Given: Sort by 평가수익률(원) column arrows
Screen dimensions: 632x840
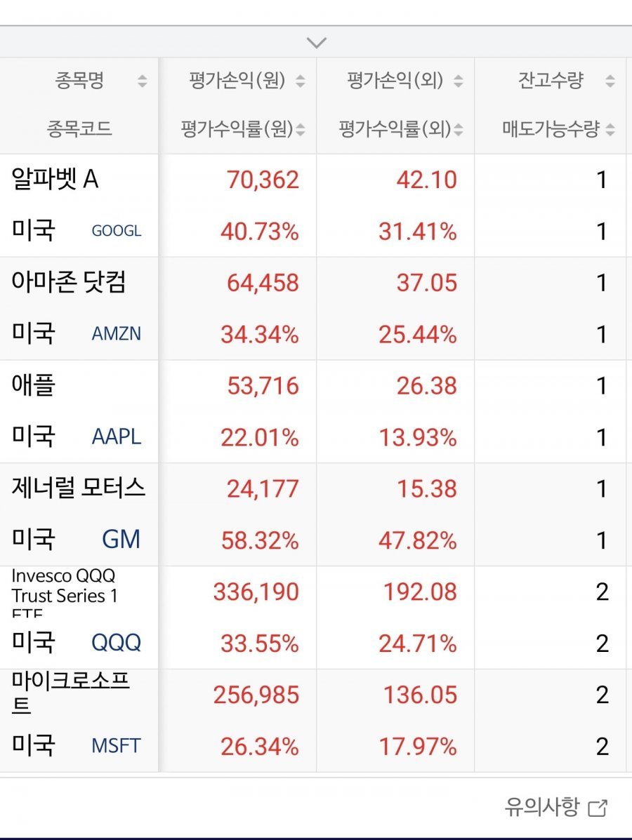Looking at the screenshot, I should tap(301, 130).
